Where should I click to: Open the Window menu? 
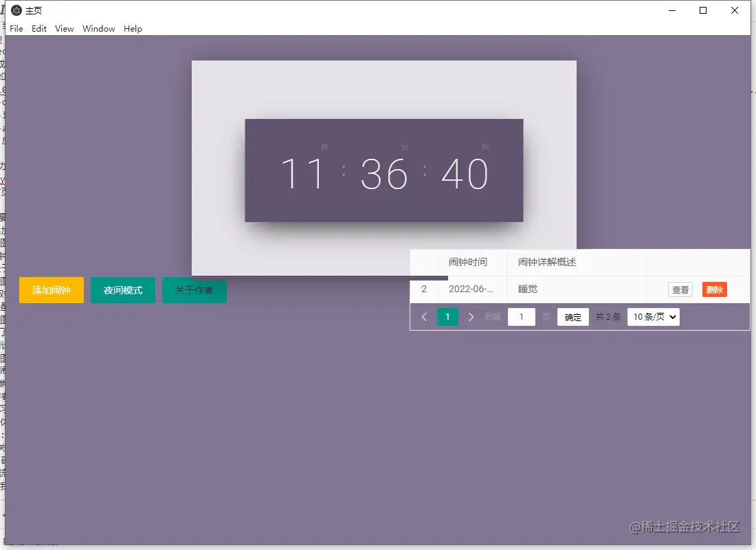[x=99, y=28]
